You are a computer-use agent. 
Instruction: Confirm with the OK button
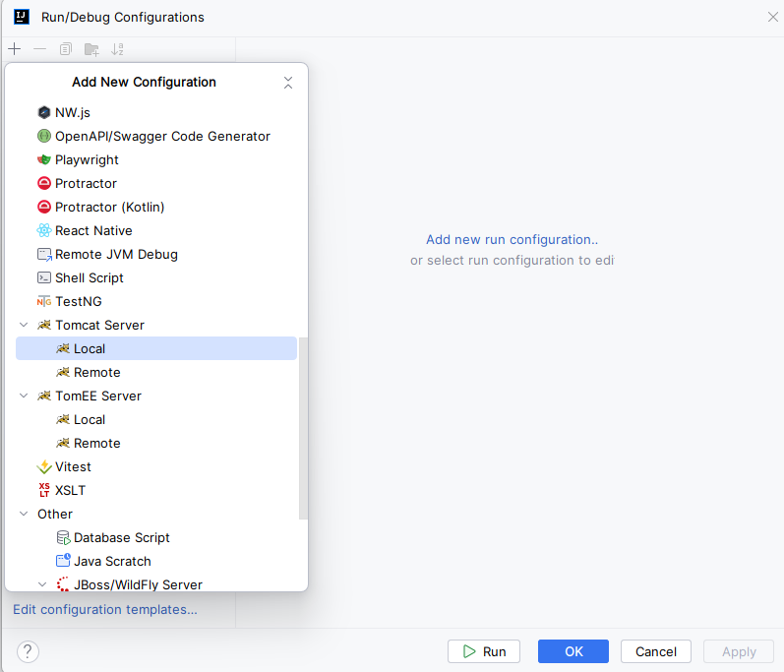click(573, 651)
